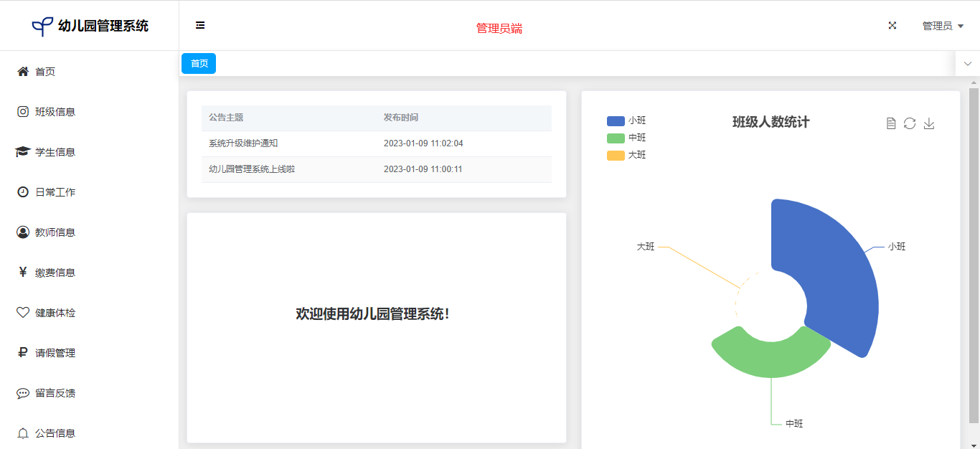Expand the tab bar chevron dropdown
This screenshot has height=449, width=980.
pos(967,64)
